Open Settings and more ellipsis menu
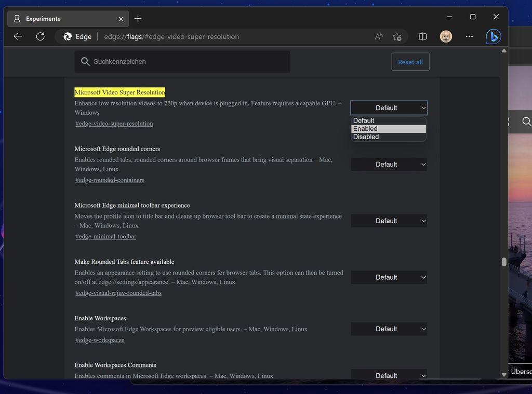Viewport: 532px width, 394px height. click(x=469, y=36)
